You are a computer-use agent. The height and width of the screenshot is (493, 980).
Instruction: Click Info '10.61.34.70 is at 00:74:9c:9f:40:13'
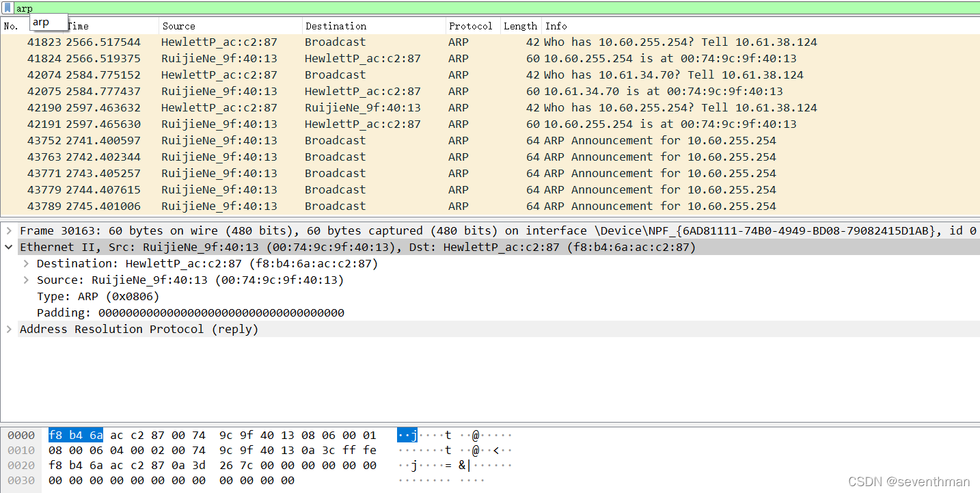[664, 91]
